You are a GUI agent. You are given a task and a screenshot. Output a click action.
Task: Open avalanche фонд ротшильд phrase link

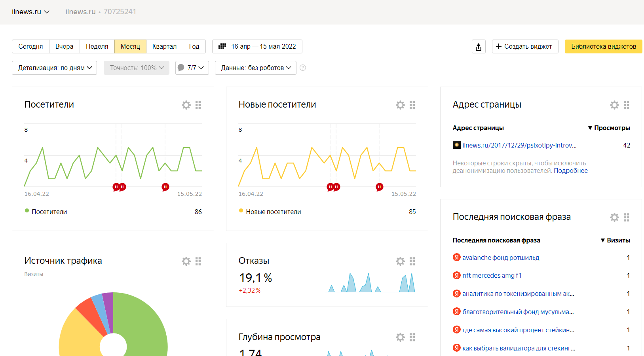pos(501,258)
